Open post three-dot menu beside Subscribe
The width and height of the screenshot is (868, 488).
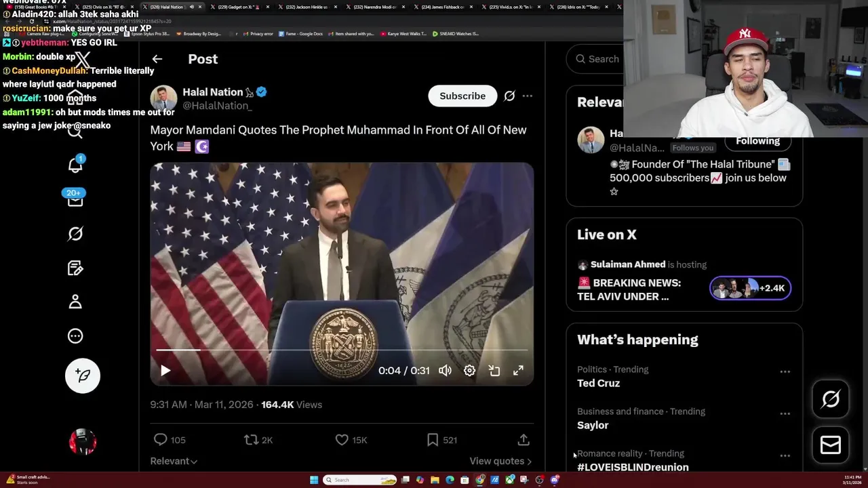click(x=528, y=96)
